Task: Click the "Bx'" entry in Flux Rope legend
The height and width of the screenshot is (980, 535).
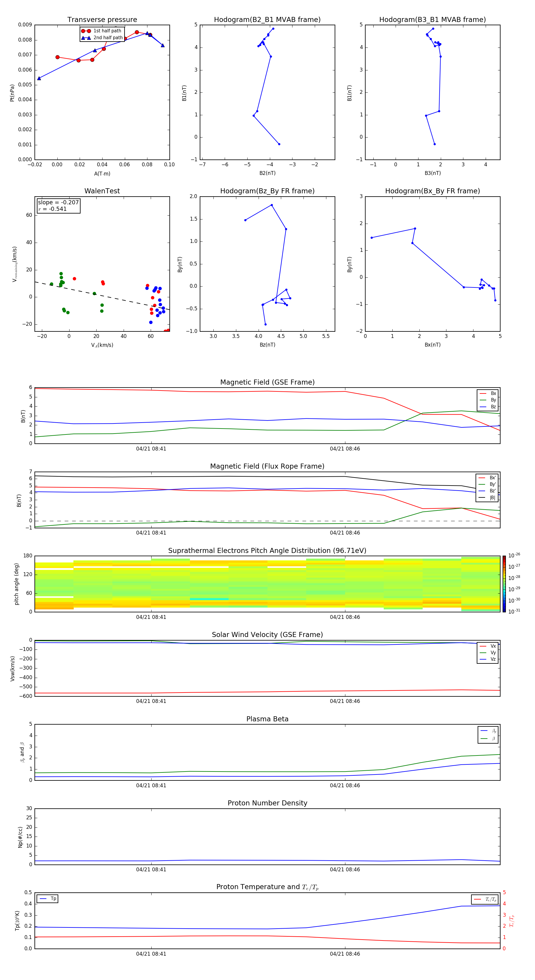Action: (487, 478)
